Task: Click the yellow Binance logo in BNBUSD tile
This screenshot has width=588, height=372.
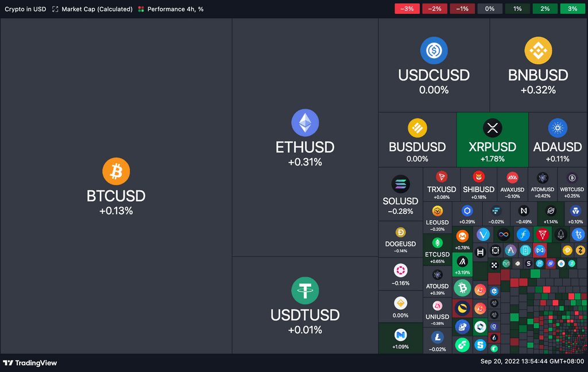Action: [538, 50]
